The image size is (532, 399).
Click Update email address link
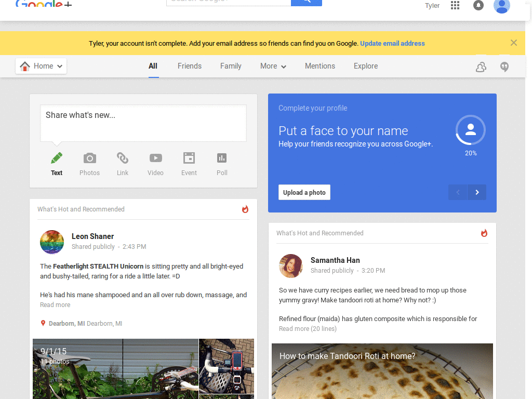pos(393,44)
